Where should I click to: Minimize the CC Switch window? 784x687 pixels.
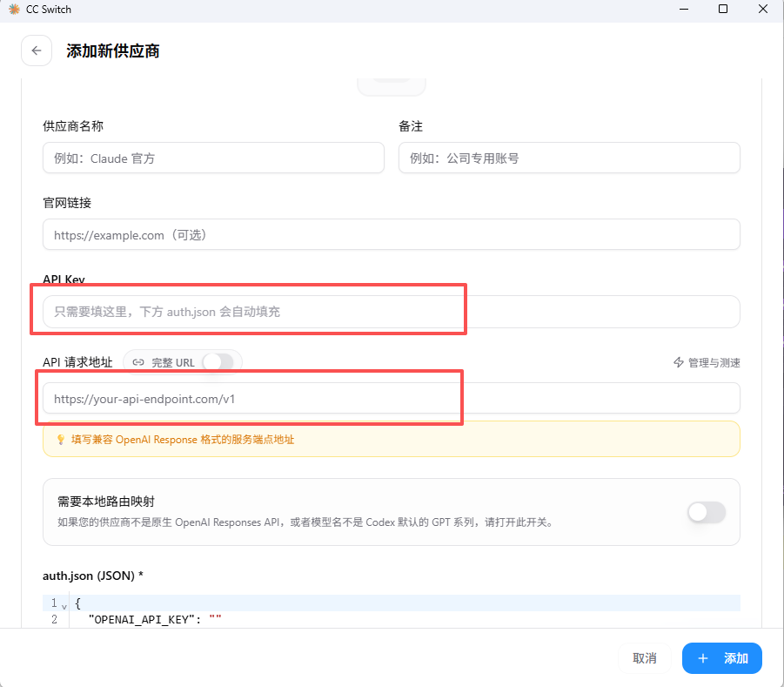684,9
